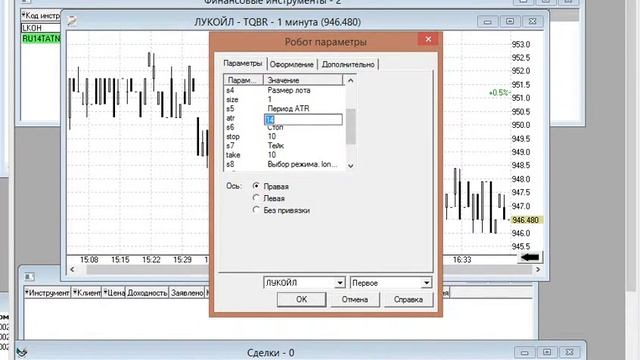Select the Параметры tab

tap(242, 63)
